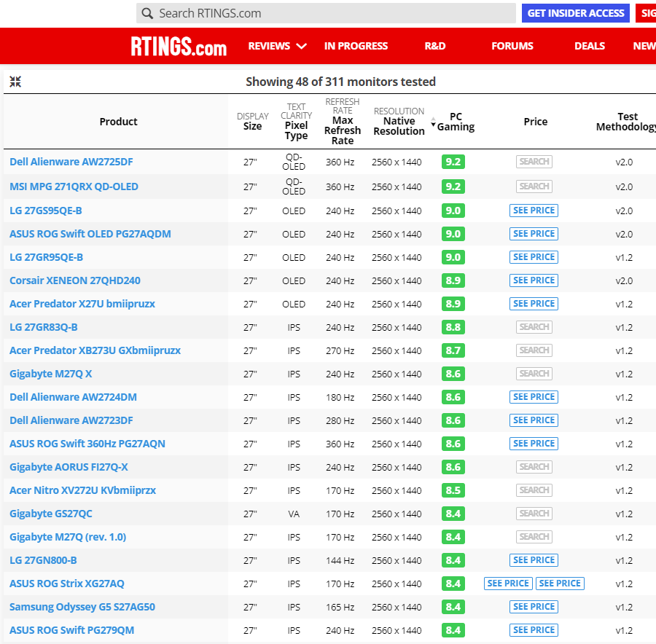The height and width of the screenshot is (644, 656).
Task: Open Gigabyte AORUS FI27Q-X link
Action: [69, 467]
